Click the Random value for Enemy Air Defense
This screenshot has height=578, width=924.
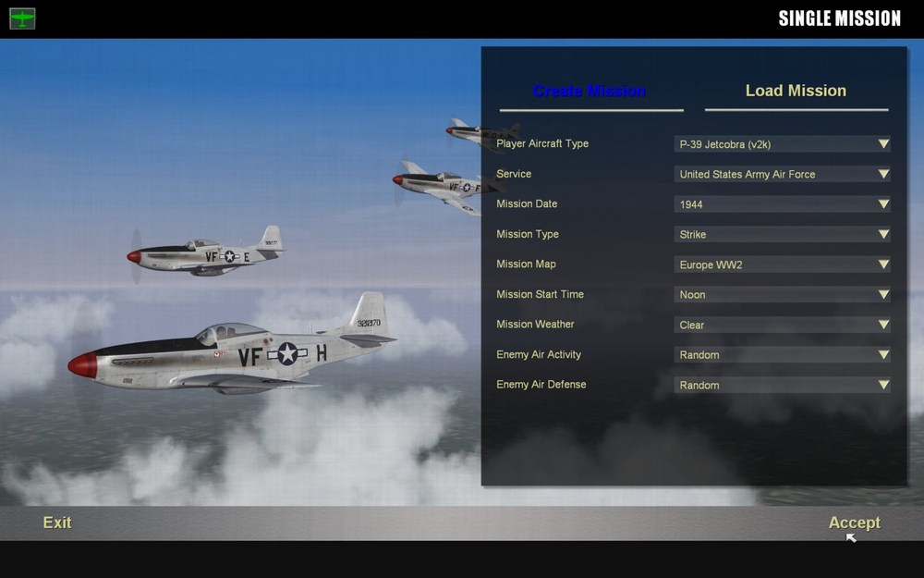(699, 385)
